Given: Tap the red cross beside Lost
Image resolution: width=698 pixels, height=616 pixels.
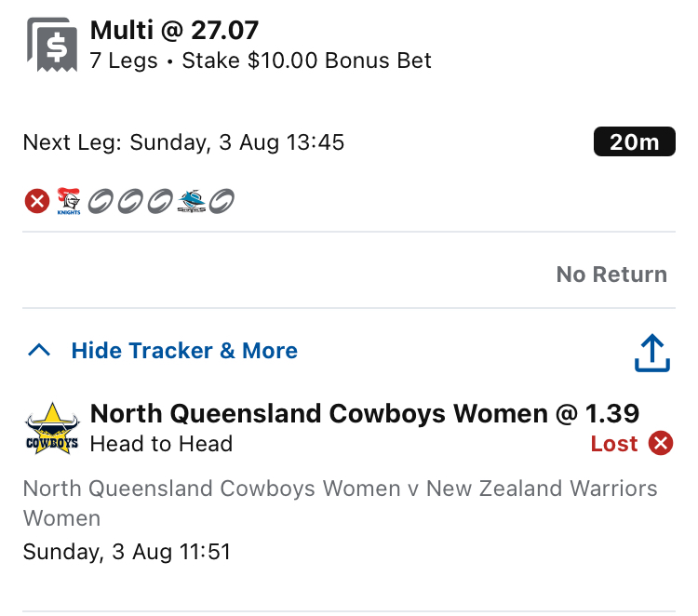Looking at the screenshot, I should coord(661,443).
